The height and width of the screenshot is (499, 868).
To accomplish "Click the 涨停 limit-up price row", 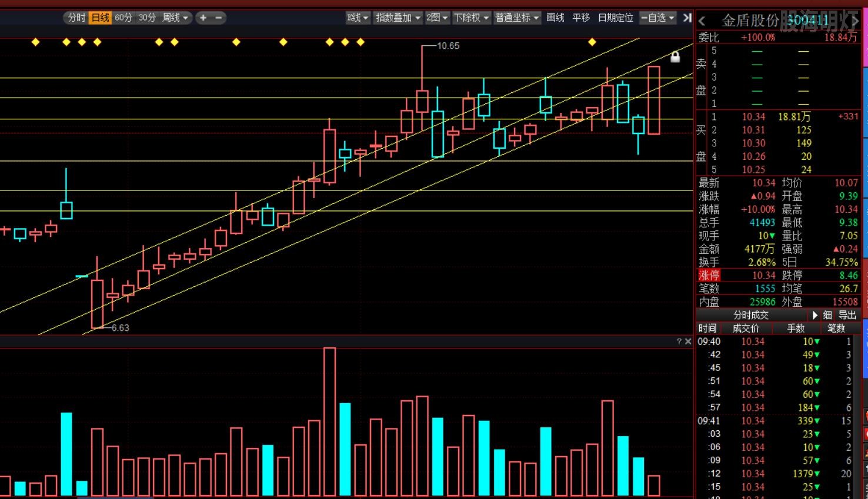I will (x=737, y=275).
